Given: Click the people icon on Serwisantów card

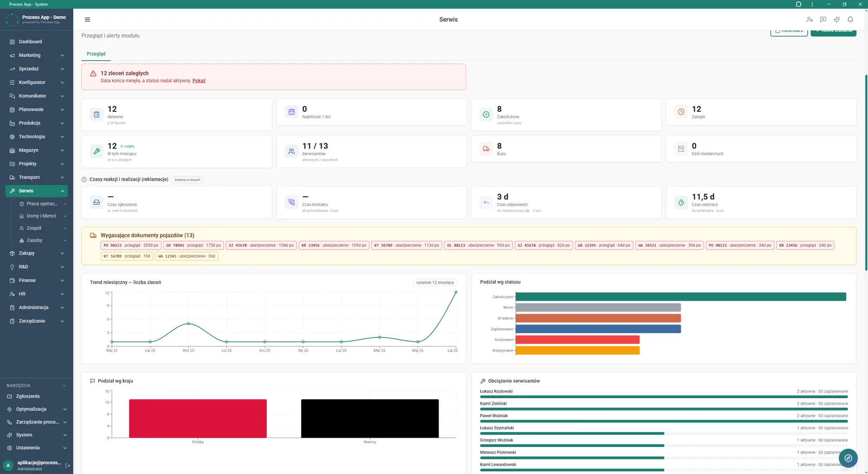Looking at the screenshot, I should pyautogui.click(x=291, y=151).
